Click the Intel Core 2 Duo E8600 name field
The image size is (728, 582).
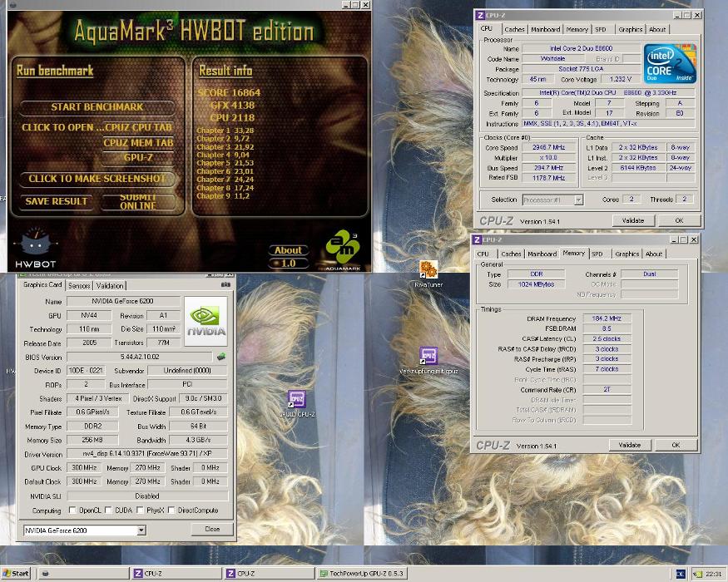(581, 48)
